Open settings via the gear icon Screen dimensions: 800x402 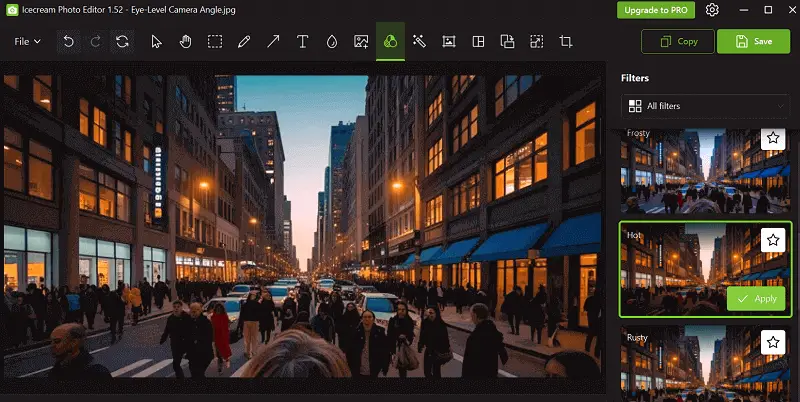coord(712,10)
